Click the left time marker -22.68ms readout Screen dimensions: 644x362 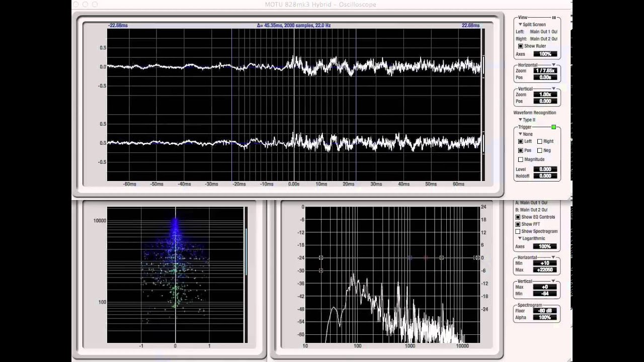[x=118, y=25]
